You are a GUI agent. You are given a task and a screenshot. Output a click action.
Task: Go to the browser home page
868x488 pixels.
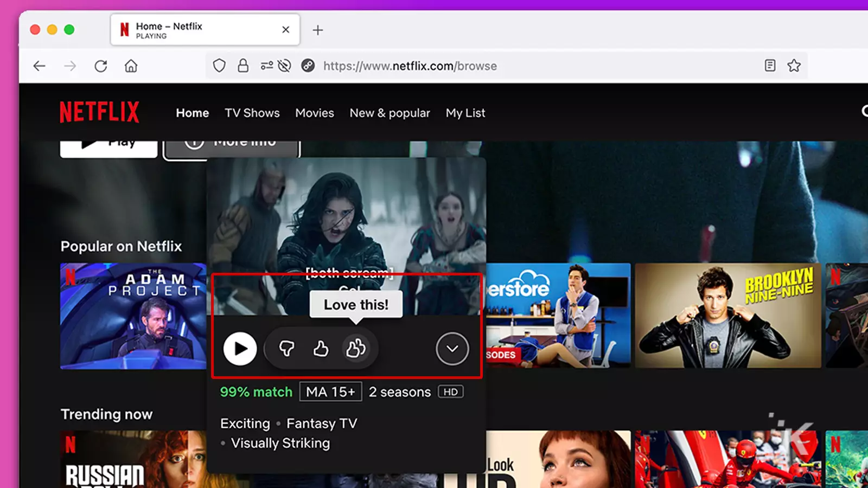click(x=131, y=66)
